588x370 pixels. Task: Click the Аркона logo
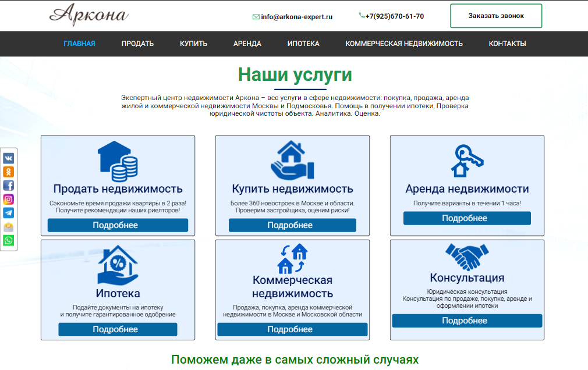coord(89,15)
